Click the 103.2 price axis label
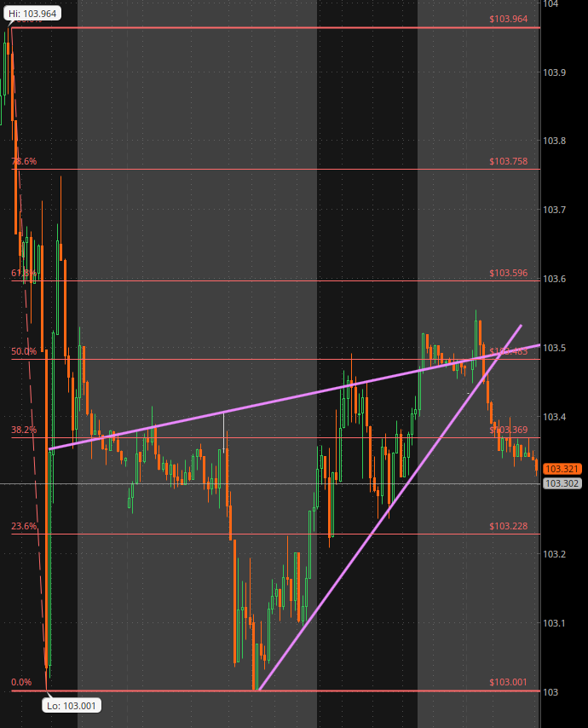 [x=554, y=554]
